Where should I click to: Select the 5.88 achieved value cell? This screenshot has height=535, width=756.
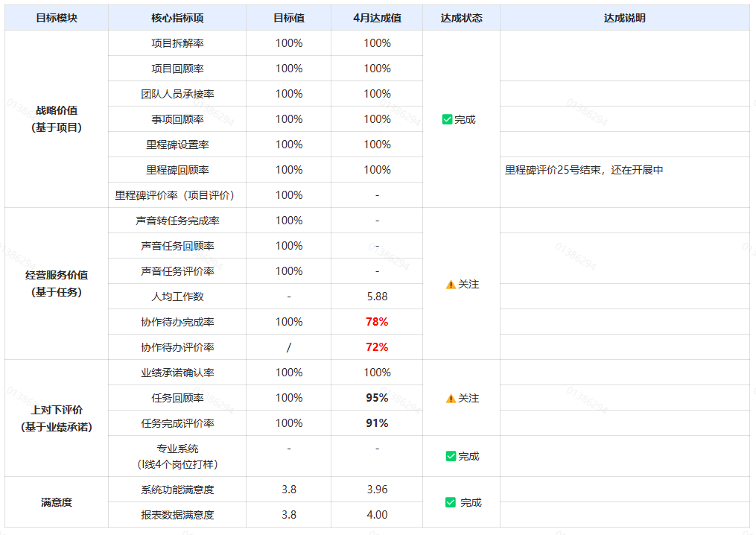pos(376,296)
